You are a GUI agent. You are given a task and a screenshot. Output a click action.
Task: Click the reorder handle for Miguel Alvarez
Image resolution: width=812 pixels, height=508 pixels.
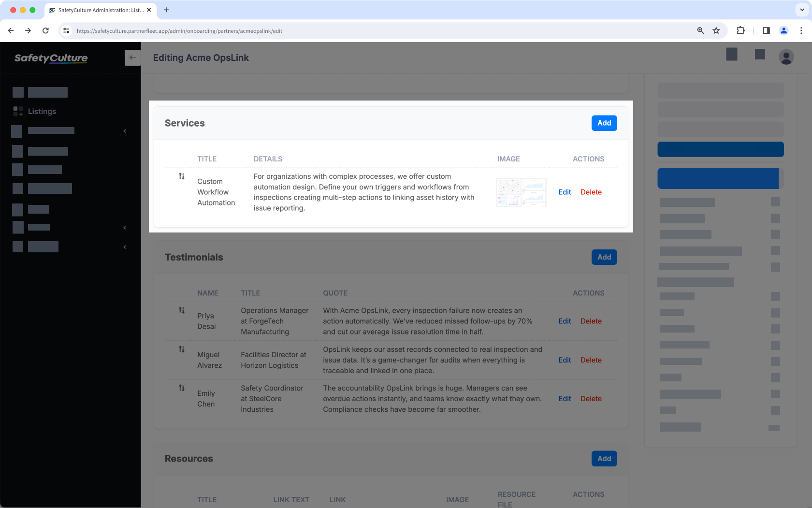coord(182,349)
